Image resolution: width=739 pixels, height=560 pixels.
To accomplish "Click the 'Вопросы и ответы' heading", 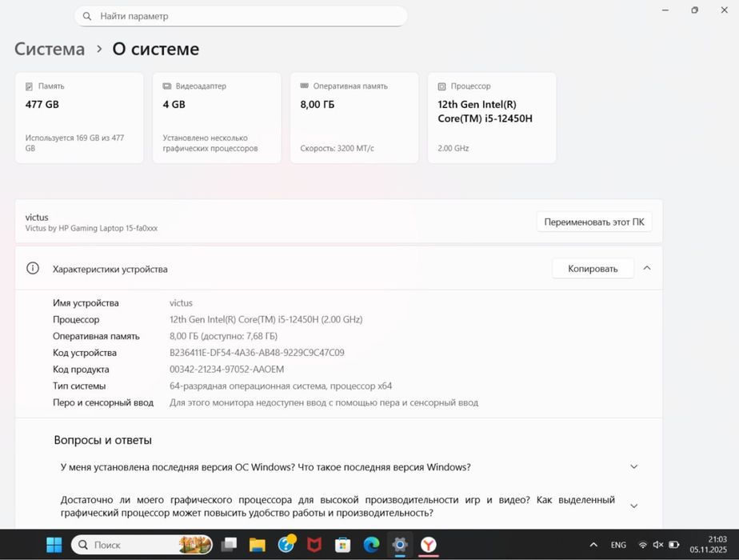I will click(102, 440).
